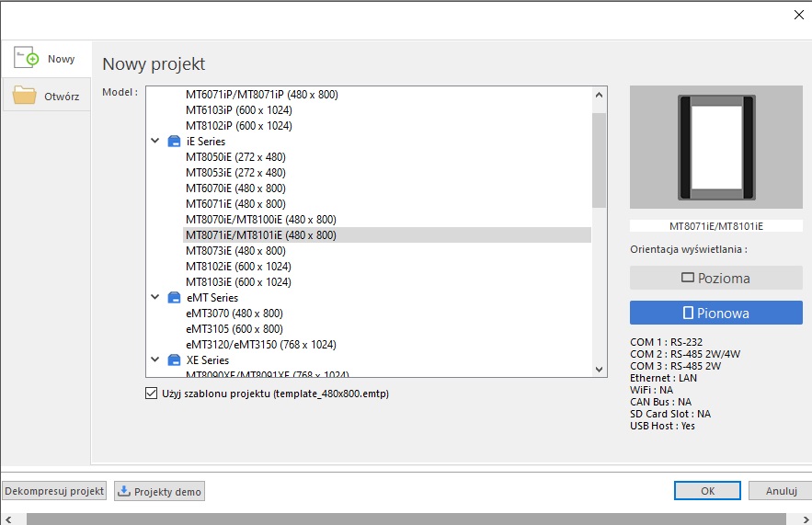
Task: Collapse the XE Series tree group
Action: click(x=154, y=360)
